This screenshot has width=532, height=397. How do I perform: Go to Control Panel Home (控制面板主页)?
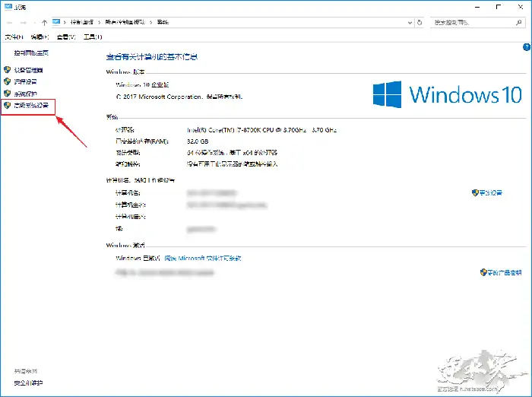pos(31,53)
